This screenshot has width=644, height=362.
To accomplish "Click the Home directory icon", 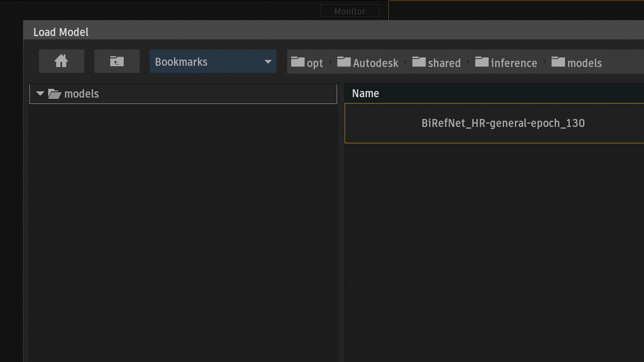I will pyautogui.click(x=61, y=61).
